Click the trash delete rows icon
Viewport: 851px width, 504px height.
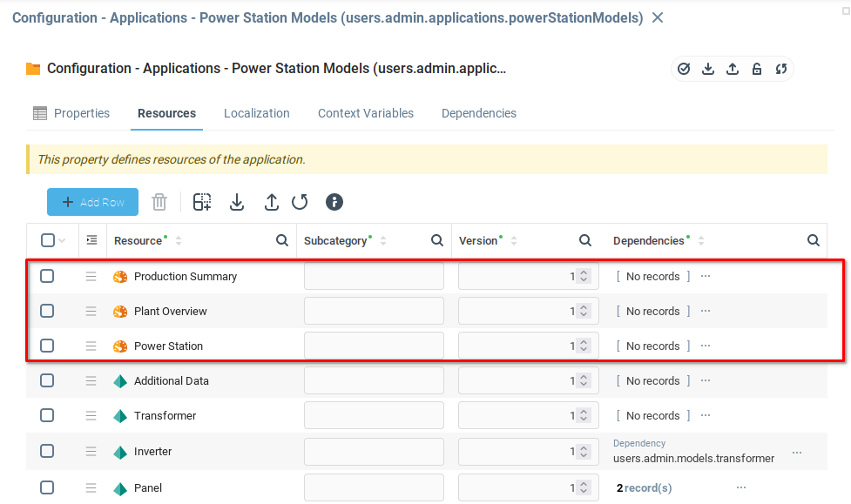(x=159, y=202)
